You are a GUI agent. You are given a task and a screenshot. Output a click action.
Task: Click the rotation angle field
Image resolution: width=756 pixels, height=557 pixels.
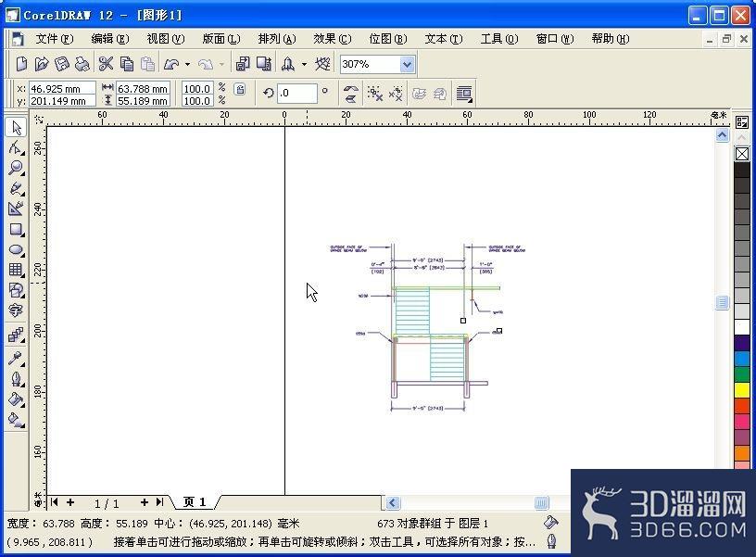click(x=297, y=93)
